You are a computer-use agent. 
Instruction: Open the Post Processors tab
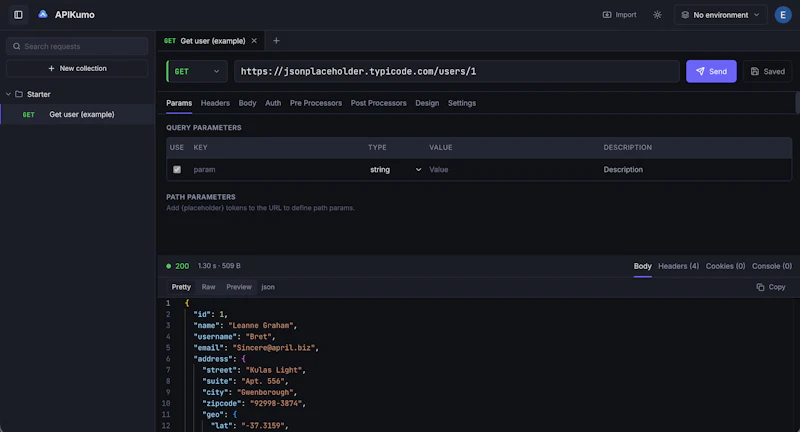pos(379,103)
